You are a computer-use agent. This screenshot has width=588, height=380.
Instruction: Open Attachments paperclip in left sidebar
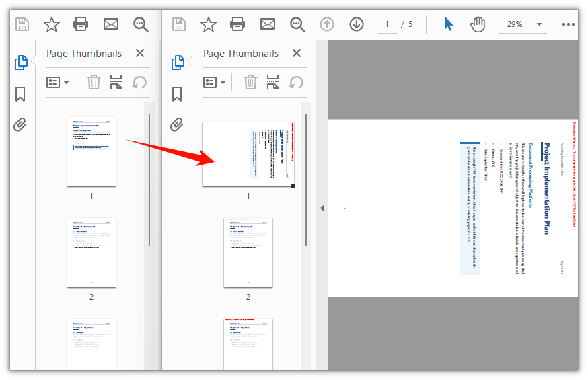[x=20, y=125]
